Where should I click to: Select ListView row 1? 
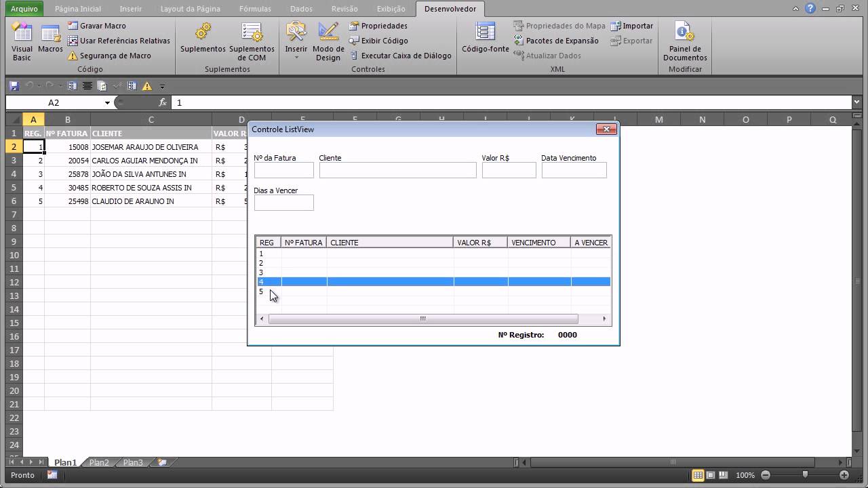point(433,253)
